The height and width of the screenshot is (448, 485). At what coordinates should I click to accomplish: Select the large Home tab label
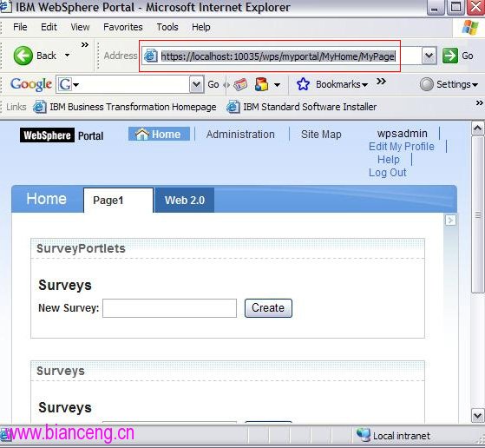coord(46,199)
